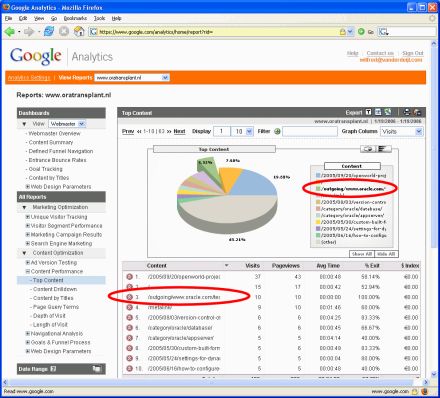This screenshot has height=398, width=440.
Task: Go to Next page of results
Action: pos(179,131)
